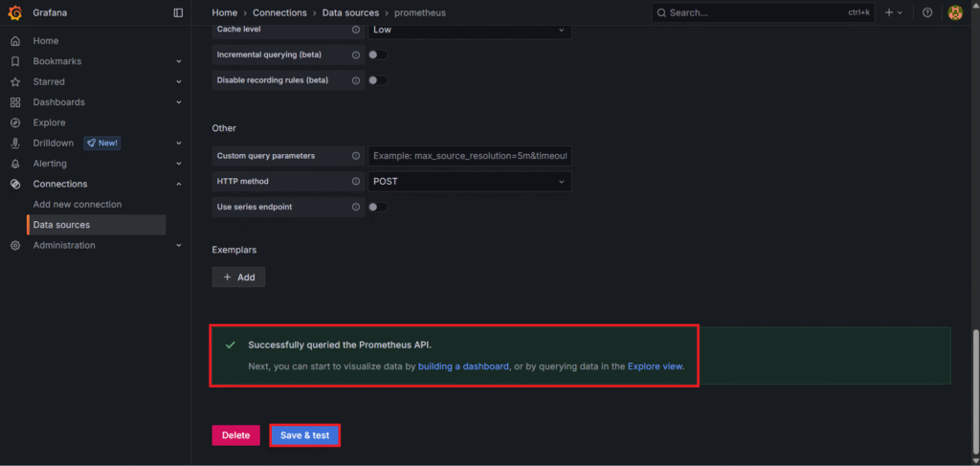The width and height of the screenshot is (980, 466).
Task: Click Custom query parameters info icon
Action: 356,156
